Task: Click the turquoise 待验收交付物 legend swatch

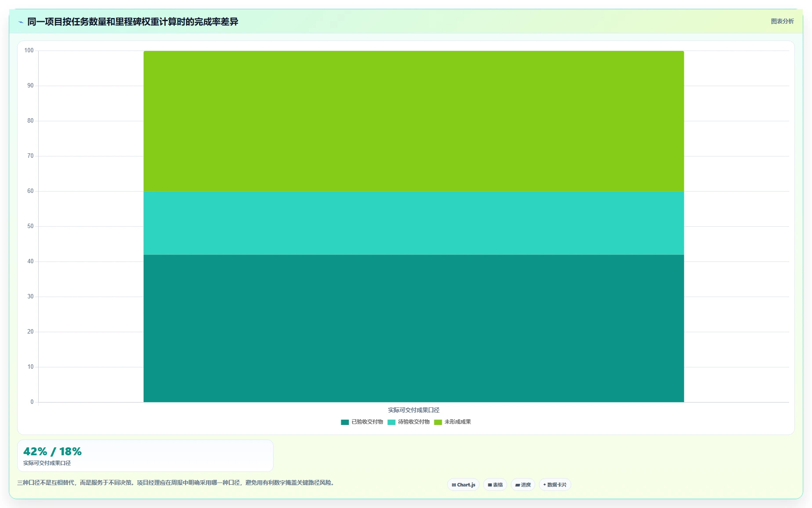Action: click(x=391, y=422)
